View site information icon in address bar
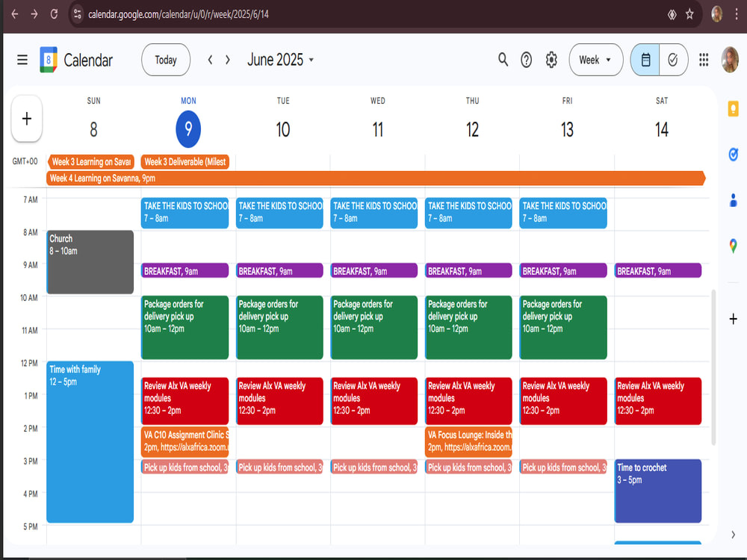 click(x=77, y=14)
